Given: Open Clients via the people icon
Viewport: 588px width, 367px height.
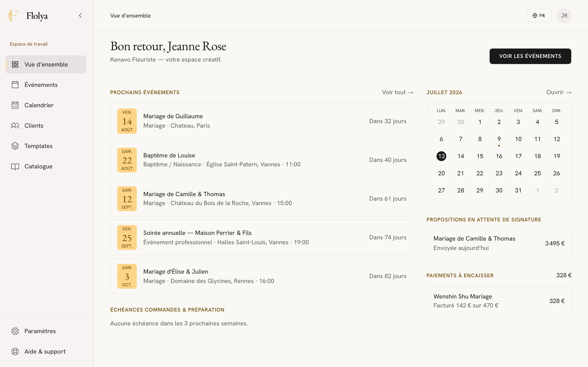Looking at the screenshot, I should [15, 125].
